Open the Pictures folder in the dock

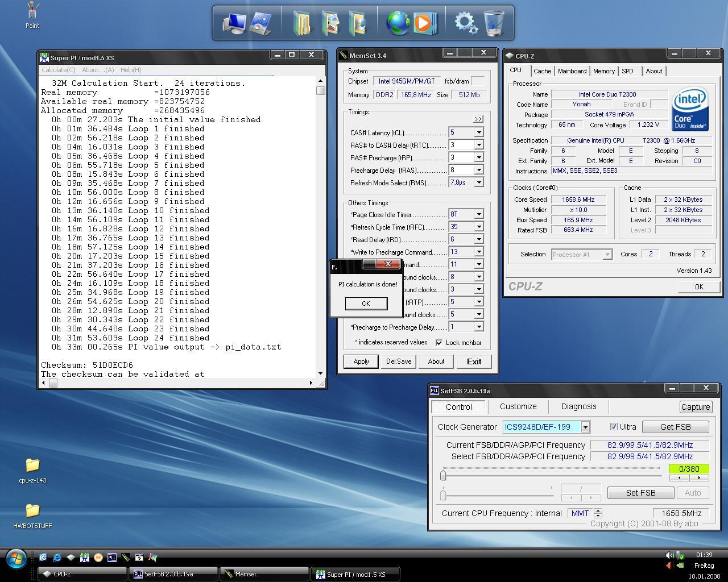[330, 23]
